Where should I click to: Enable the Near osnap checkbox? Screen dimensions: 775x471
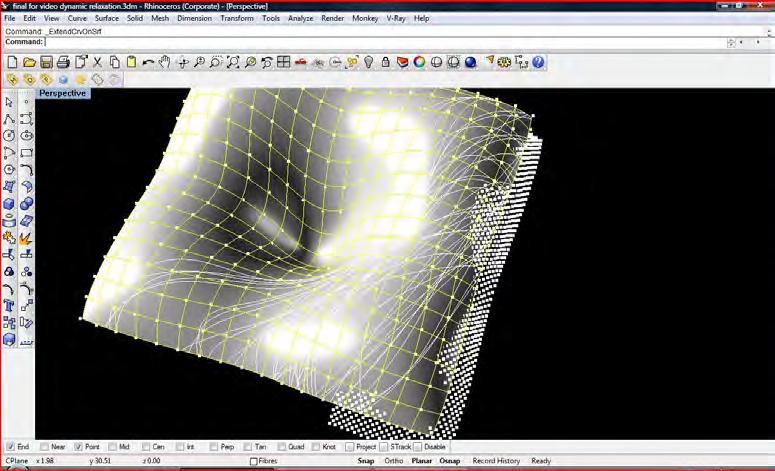click(44, 446)
